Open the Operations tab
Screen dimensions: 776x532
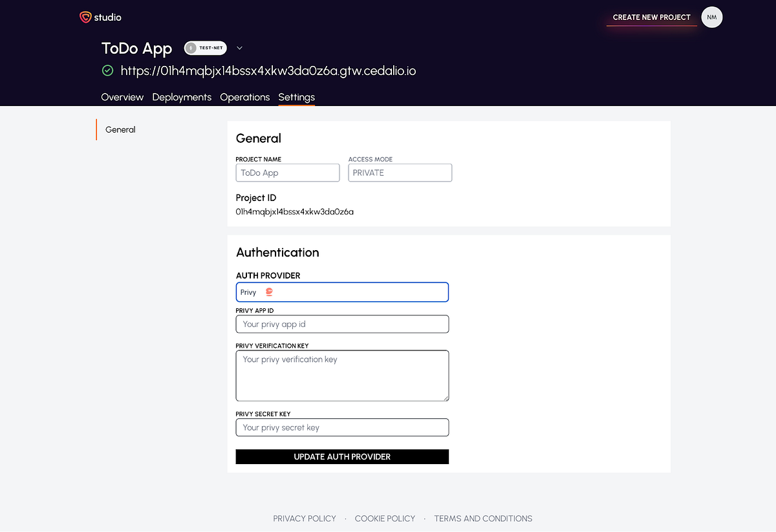click(x=244, y=97)
